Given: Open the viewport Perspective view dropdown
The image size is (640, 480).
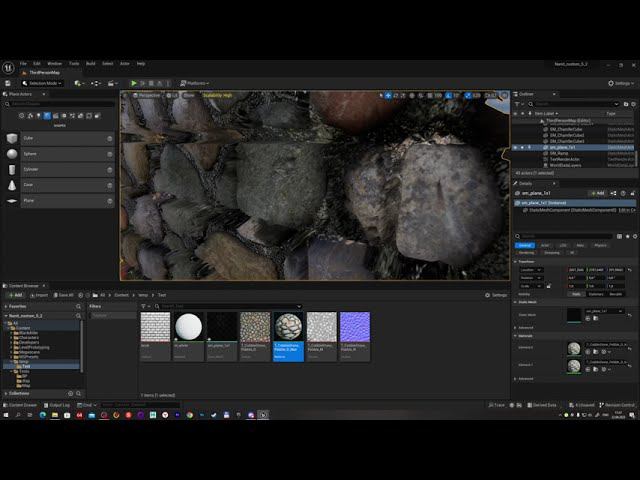Looking at the screenshot, I should tap(147, 95).
